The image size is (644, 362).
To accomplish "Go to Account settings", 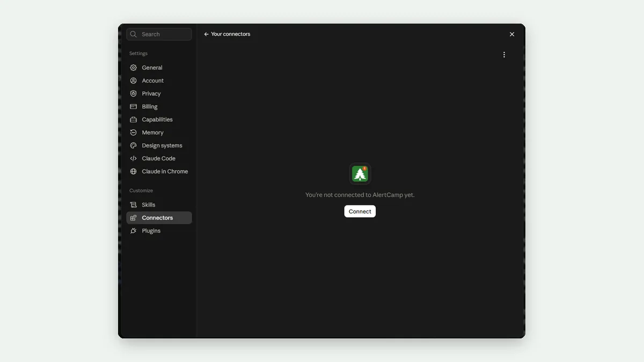I will pos(159,80).
